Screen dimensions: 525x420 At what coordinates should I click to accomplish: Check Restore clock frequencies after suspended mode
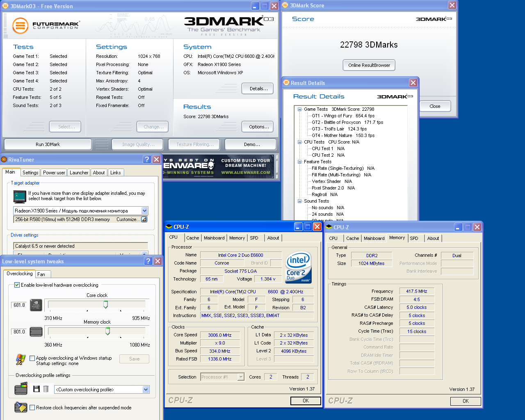click(x=32, y=408)
